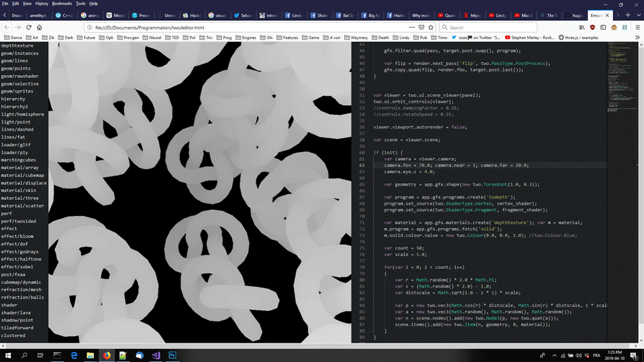Open the Neural bookmarks folder
The height and width of the screenshot is (362, 644).
click(x=152, y=38)
